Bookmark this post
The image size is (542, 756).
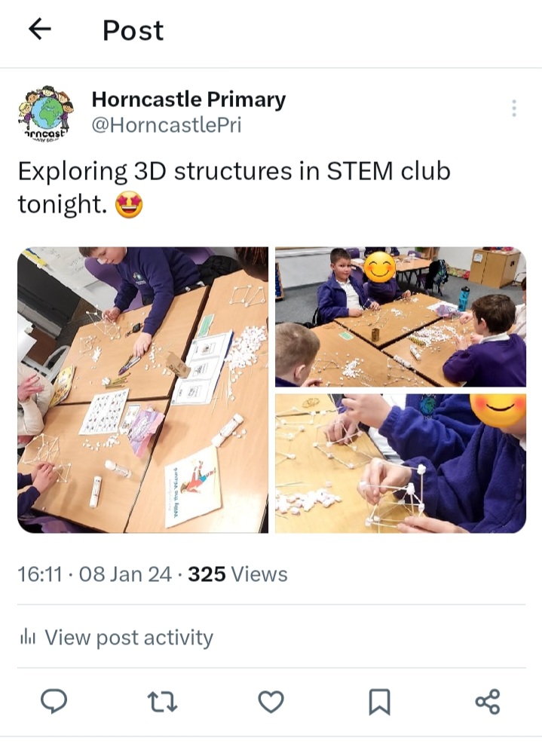pos(379,702)
